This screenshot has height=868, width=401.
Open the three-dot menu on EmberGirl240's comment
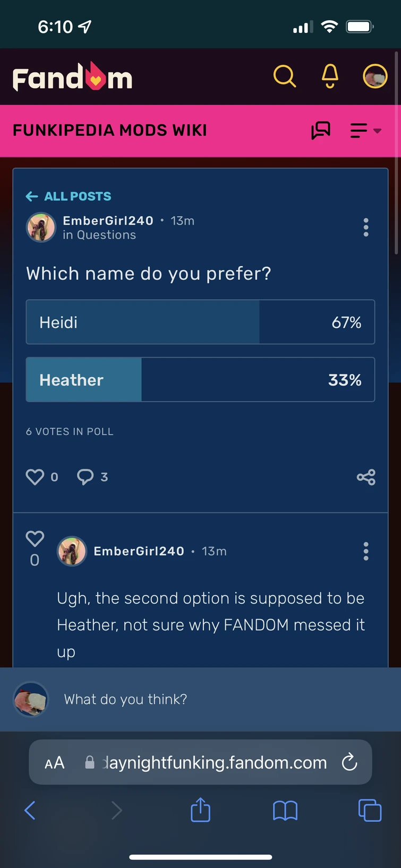[366, 551]
